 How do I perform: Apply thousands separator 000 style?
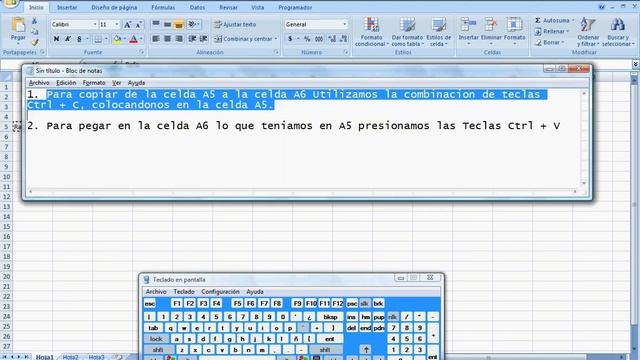pyautogui.click(x=319, y=39)
